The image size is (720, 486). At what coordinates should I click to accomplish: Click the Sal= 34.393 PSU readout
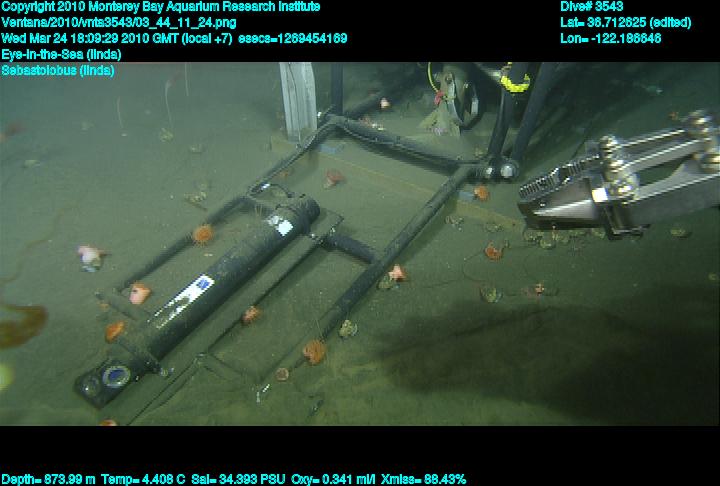pyautogui.click(x=238, y=480)
